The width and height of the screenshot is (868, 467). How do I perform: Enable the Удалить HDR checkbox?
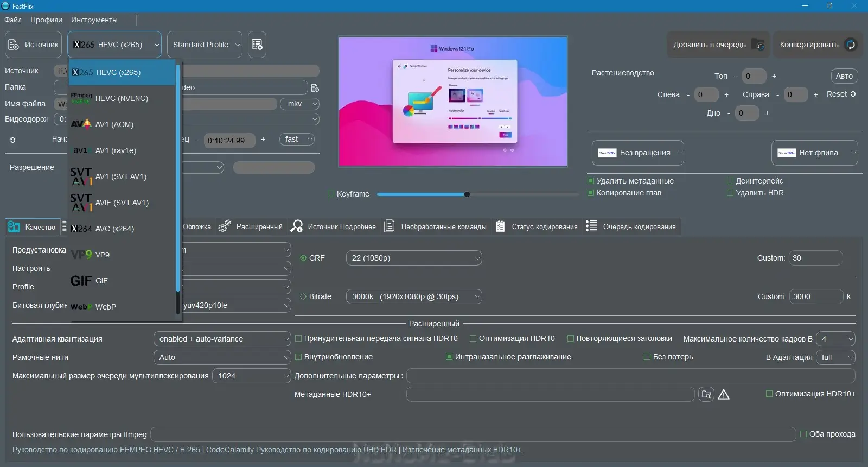(x=730, y=193)
